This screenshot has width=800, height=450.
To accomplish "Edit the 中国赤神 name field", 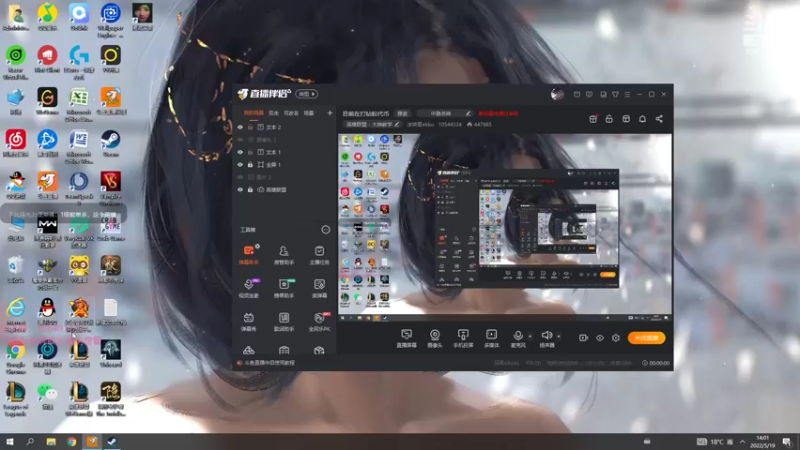I will tap(445, 114).
